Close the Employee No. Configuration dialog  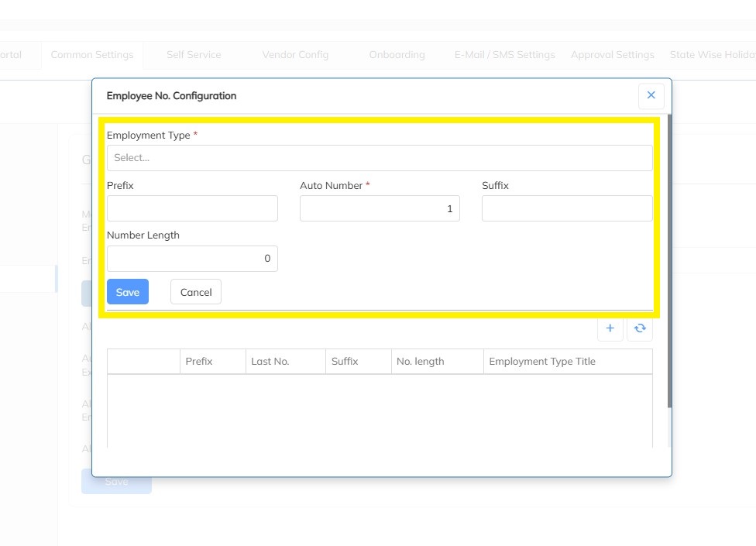651,95
